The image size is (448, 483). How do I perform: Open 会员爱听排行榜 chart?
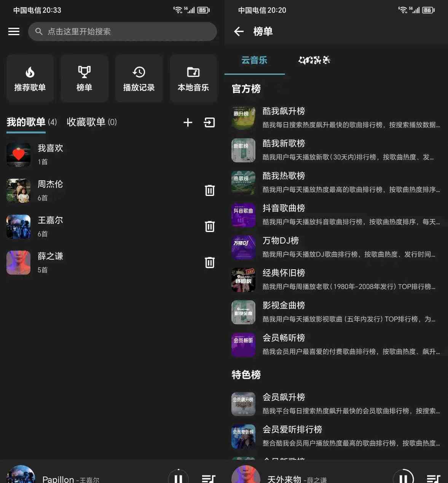(336, 436)
